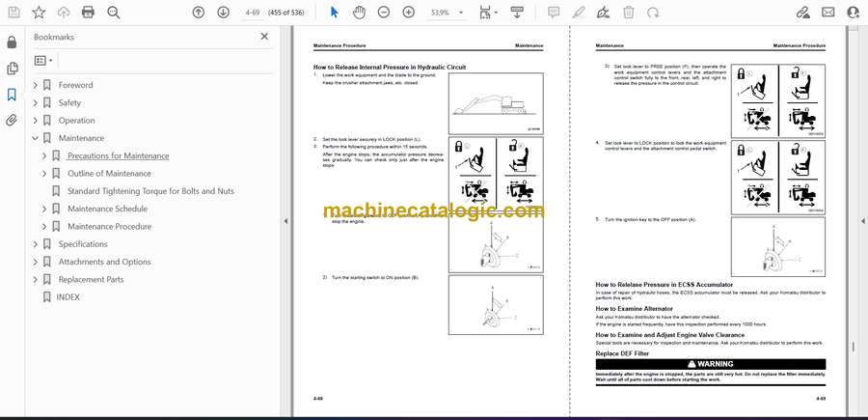Viewport: 868px width, 420px height.
Task: Send file by email envelope icon
Action: pos(828,13)
